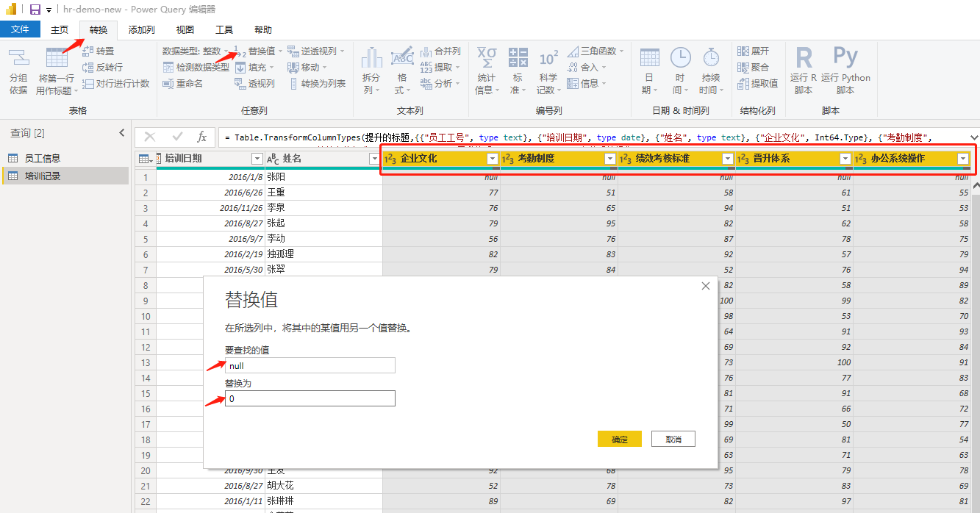Click the Date (日期) column icon
Viewport: 980px width, 513px height.
(x=649, y=59)
